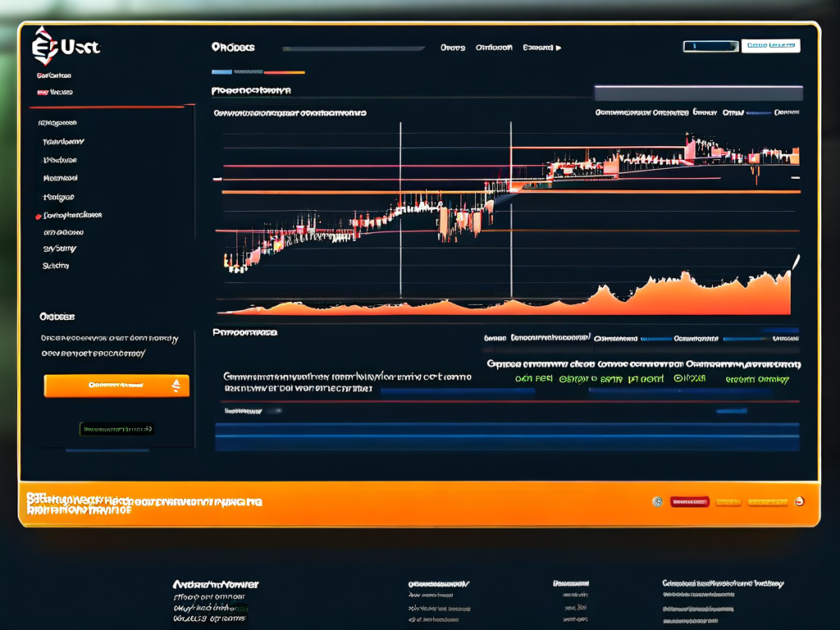The image size is (840, 630).
Task: Open the middle top navigation menu item
Action: point(495,48)
